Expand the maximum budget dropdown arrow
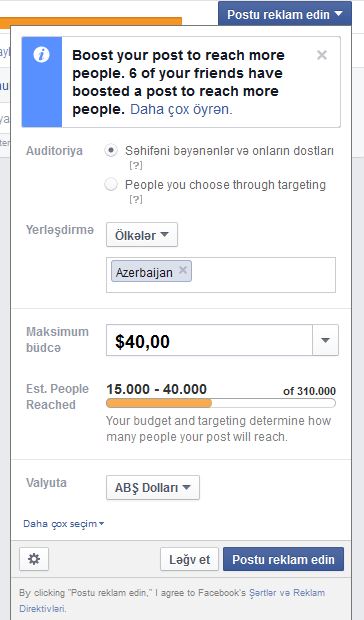 click(x=325, y=340)
